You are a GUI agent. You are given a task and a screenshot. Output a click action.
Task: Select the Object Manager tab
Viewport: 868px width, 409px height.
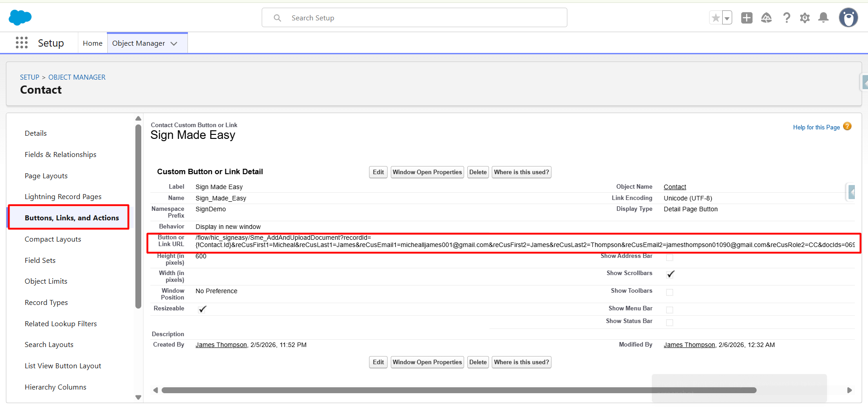coord(139,43)
